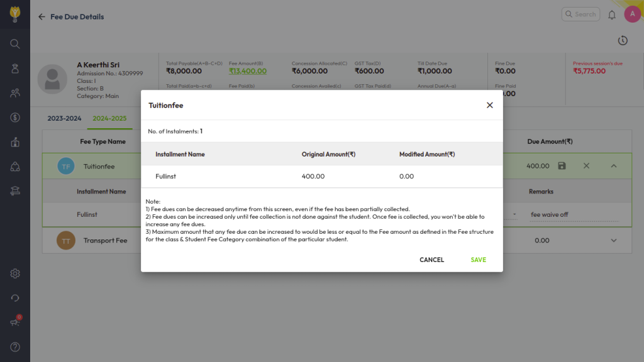This screenshot has height=362, width=644.
Task: Open the fee history clock icon
Action: coord(623,41)
